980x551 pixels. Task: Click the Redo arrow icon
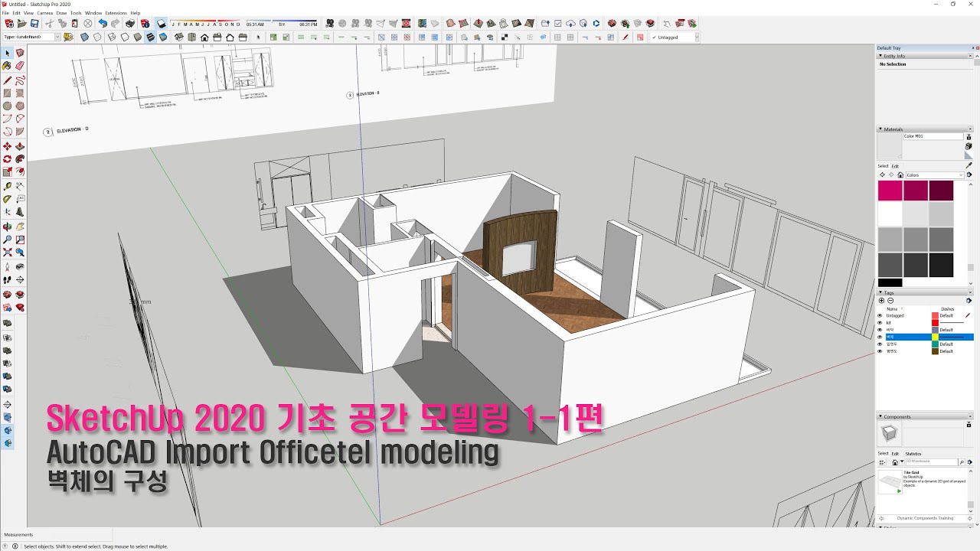(x=115, y=24)
